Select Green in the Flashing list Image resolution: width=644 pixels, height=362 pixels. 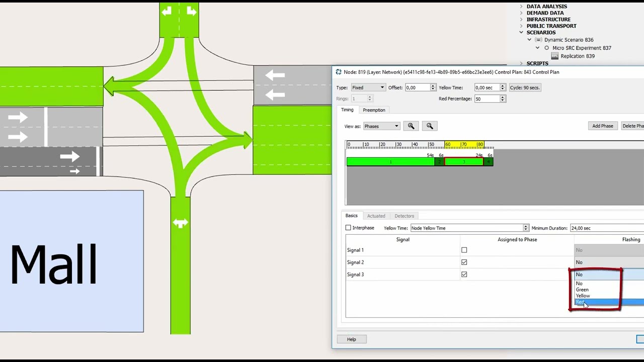click(609, 290)
